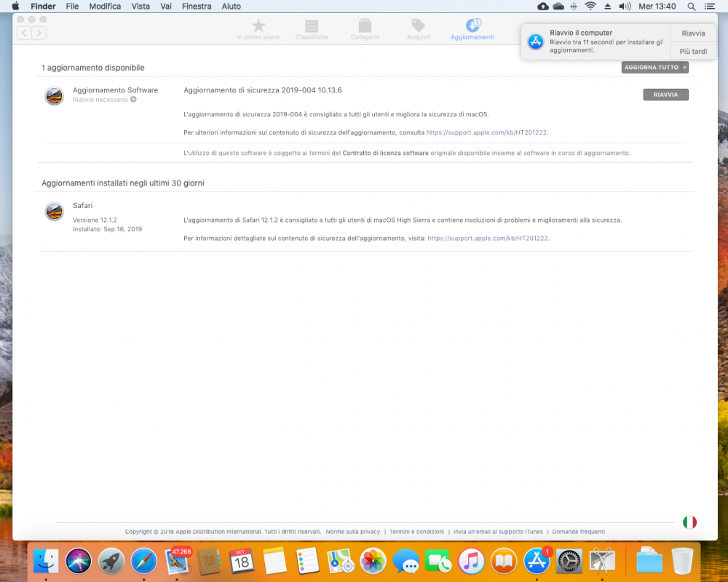Open Mail with 47.268 badge
This screenshot has width=728, height=582.
pyautogui.click(x=177, y=561)
